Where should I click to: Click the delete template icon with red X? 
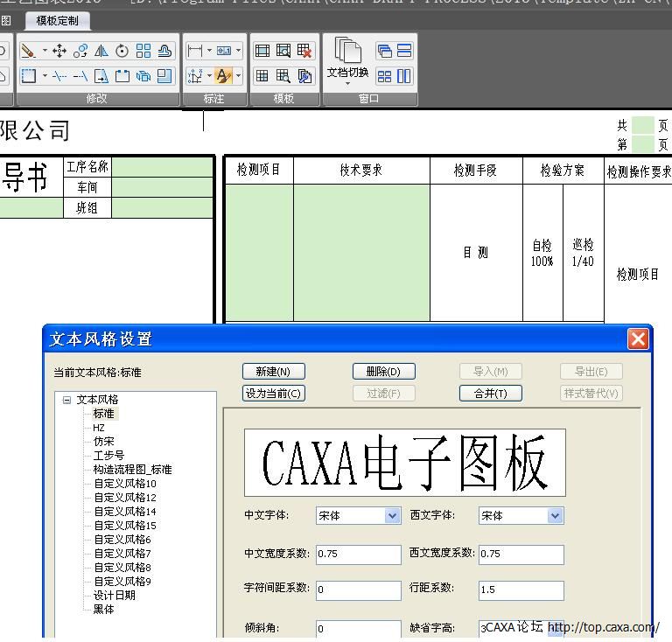point(304,52)
